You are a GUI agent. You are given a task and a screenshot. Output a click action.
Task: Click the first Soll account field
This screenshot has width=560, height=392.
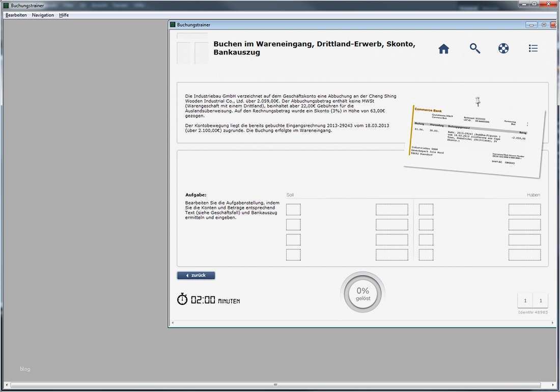[293, 209]
